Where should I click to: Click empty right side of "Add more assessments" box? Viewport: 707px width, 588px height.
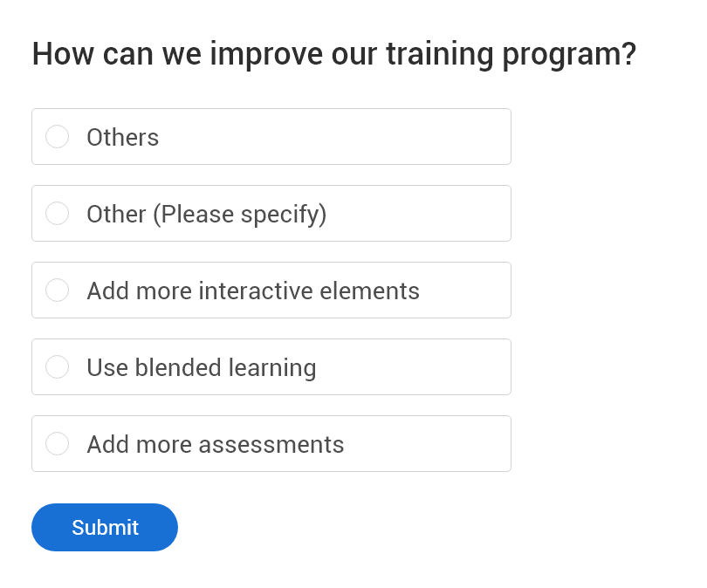(436, 444)
